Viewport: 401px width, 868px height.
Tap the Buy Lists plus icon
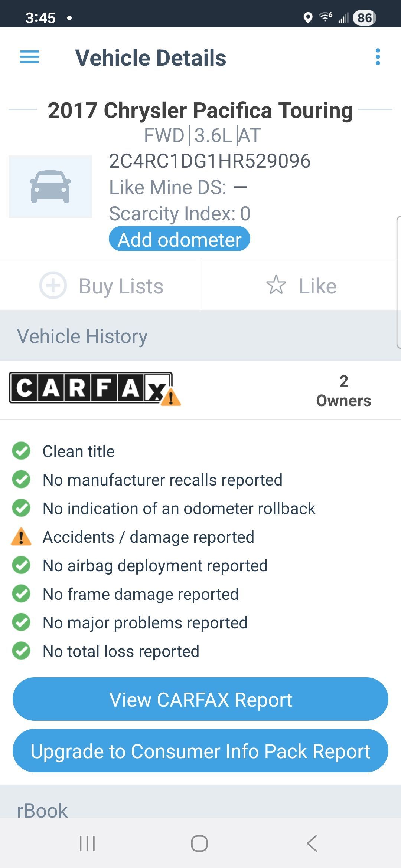[53, 286]
